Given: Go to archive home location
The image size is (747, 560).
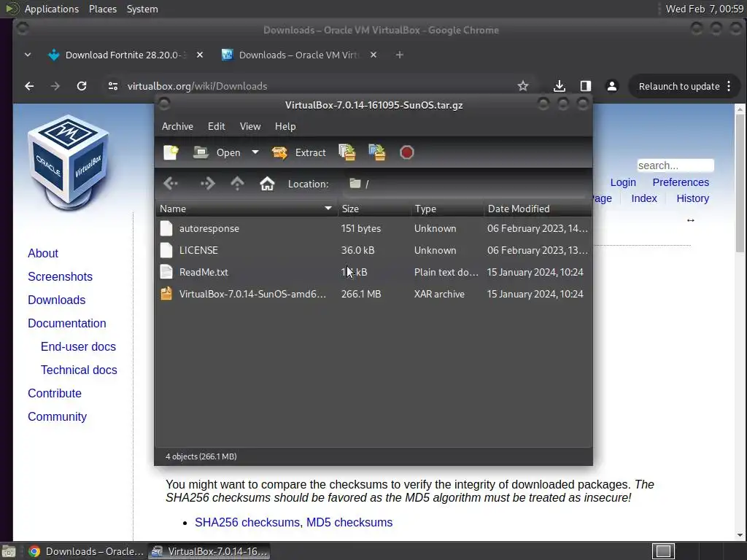Looking at the screenshot, I should (267, 184).
